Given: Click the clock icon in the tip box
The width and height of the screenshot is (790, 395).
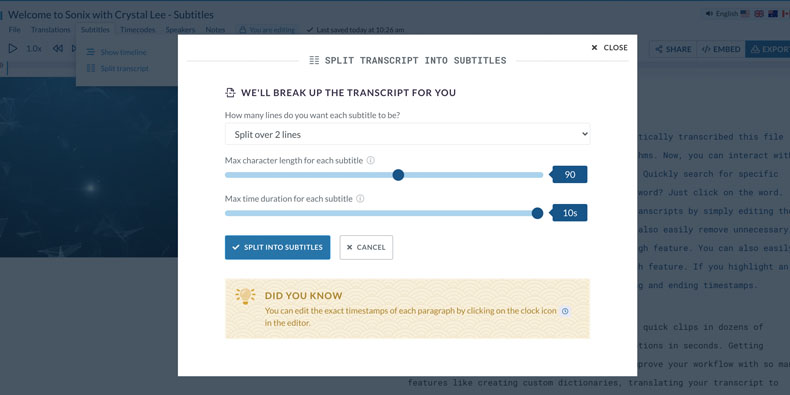Looking at the screenshot, I should [x=565, y=311].
